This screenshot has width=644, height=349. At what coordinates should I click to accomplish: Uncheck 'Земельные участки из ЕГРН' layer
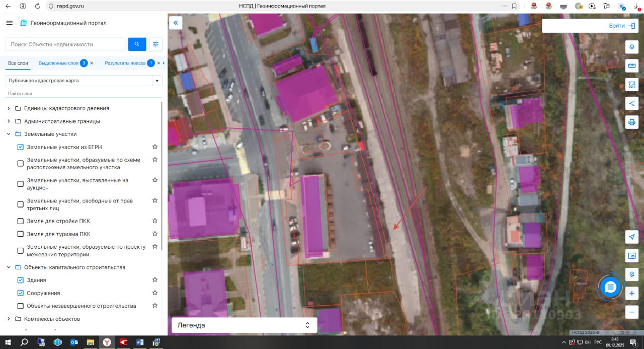(x=21, y=147)
